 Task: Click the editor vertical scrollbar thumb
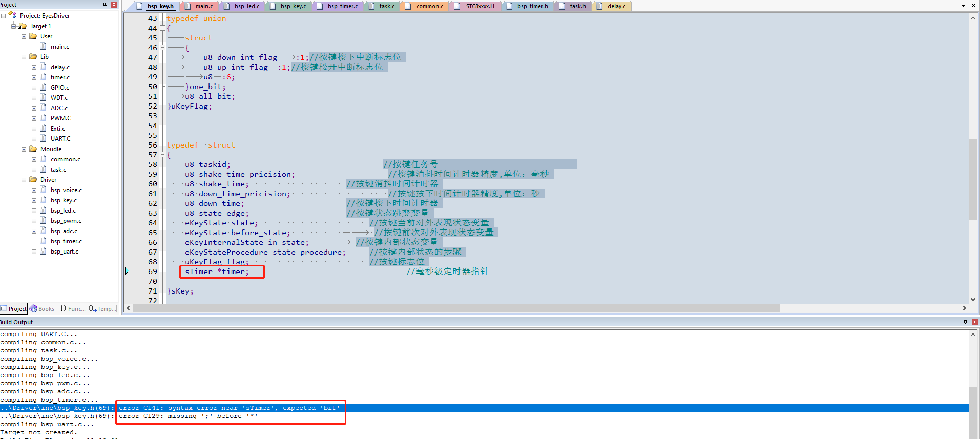pos(973,179)
